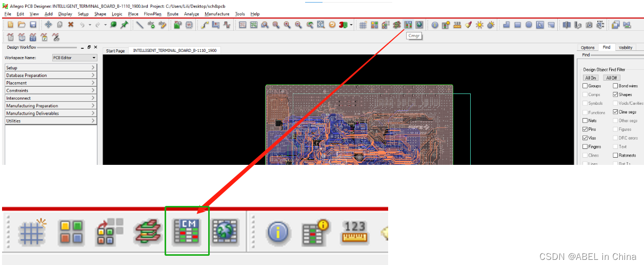This screenshot has height=265, width=644.
Task: Click the Save file toolbar icon
Action: tap(33, 25)
